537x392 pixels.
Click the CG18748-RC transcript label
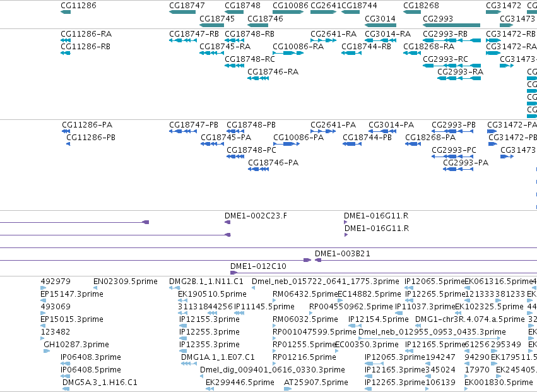[x=250, y=59]
